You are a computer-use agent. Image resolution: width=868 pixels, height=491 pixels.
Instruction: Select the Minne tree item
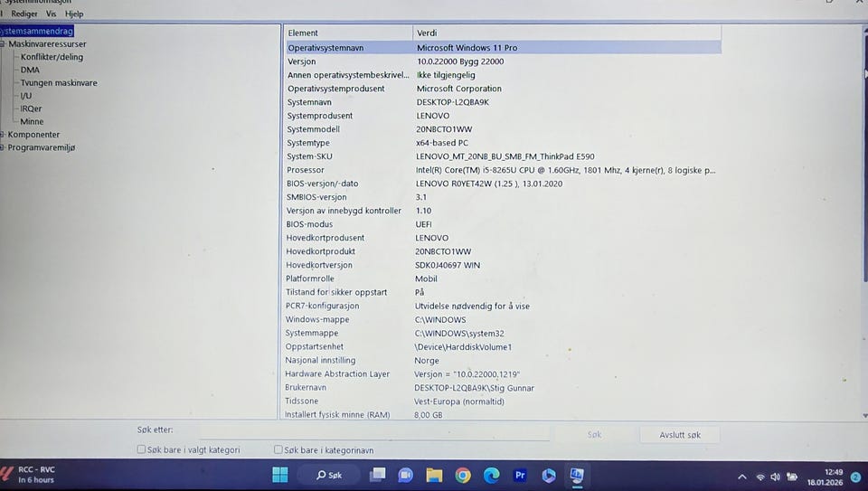[32, 121]
